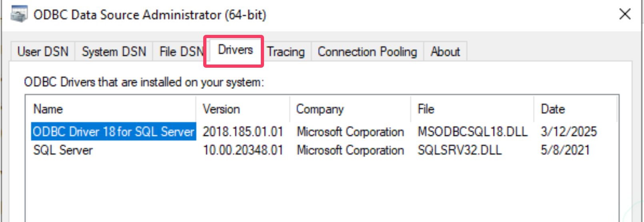Open the System DSN tab

pyautogui.click(x=114, y=52)
